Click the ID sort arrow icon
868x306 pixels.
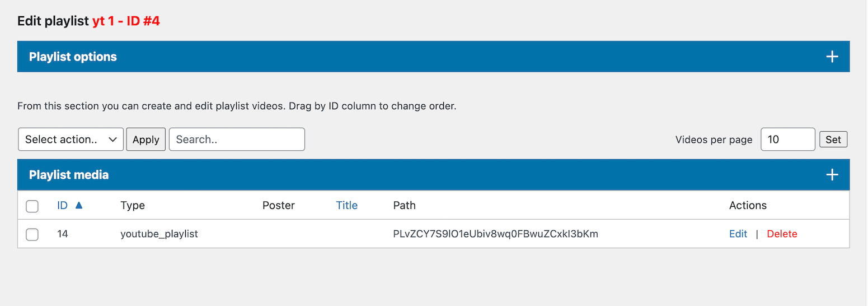[x=79, y=206]
